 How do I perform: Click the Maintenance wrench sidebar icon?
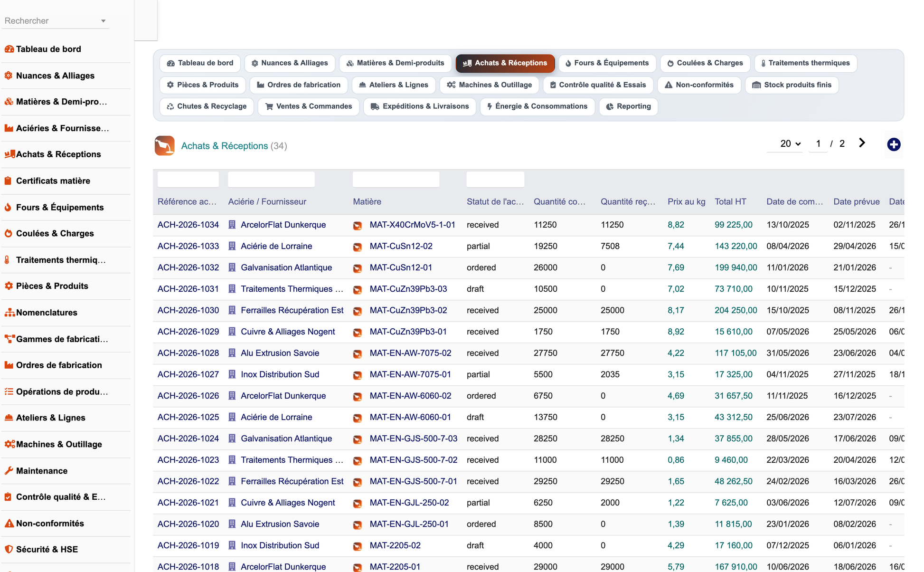(9, 471)
